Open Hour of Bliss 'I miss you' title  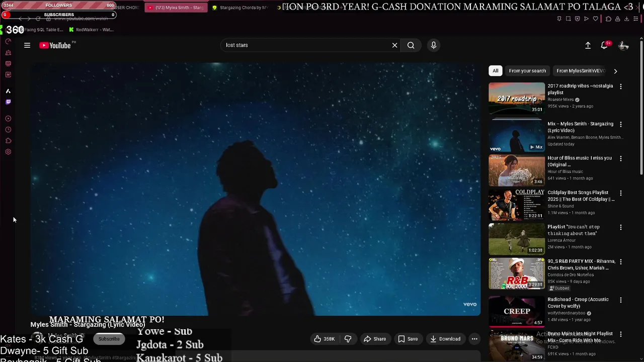point(580,161)
